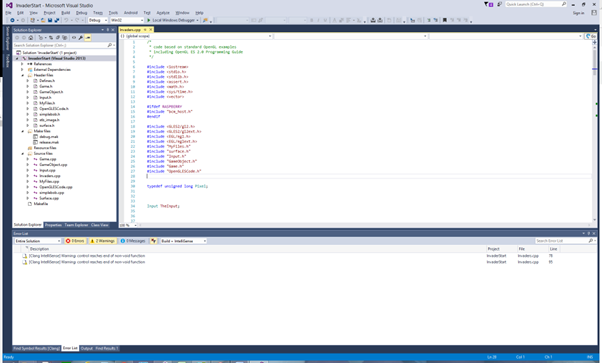This screenshot has width=602, height=363.
Task: Open the File menu
Action: coord(8,13)
